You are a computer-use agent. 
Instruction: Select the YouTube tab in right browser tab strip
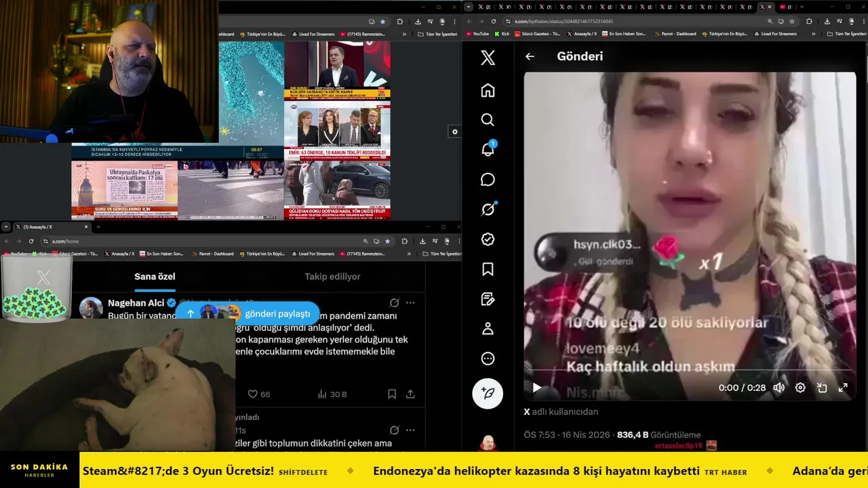click(x=785, y=7)
